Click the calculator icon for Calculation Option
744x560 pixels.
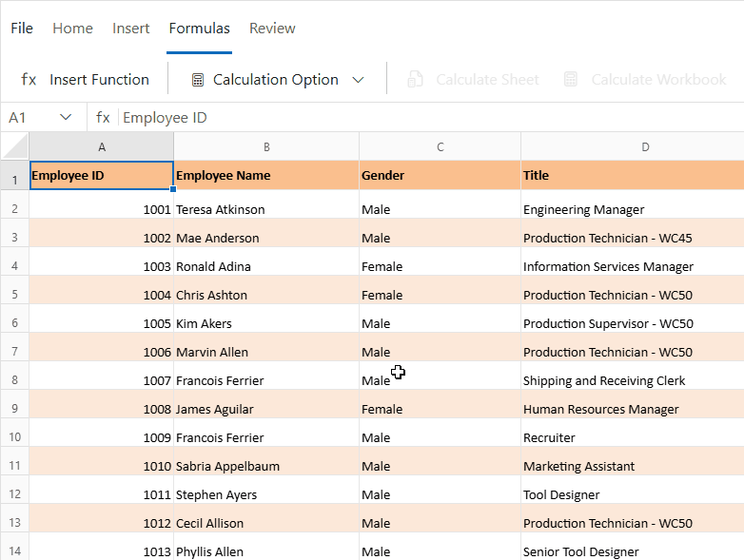tap(198, 80)
